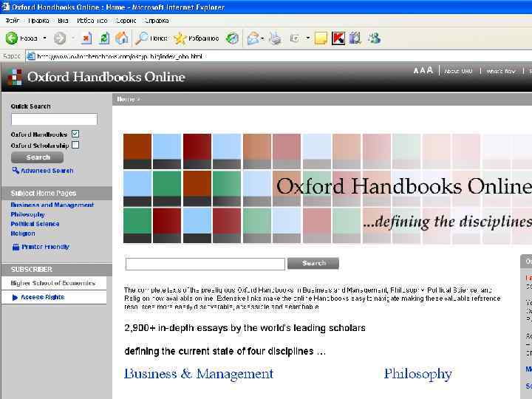Refresh the page using the green arrows icon
The width and height of the screenshot is (532, 399).
[104, 38]
